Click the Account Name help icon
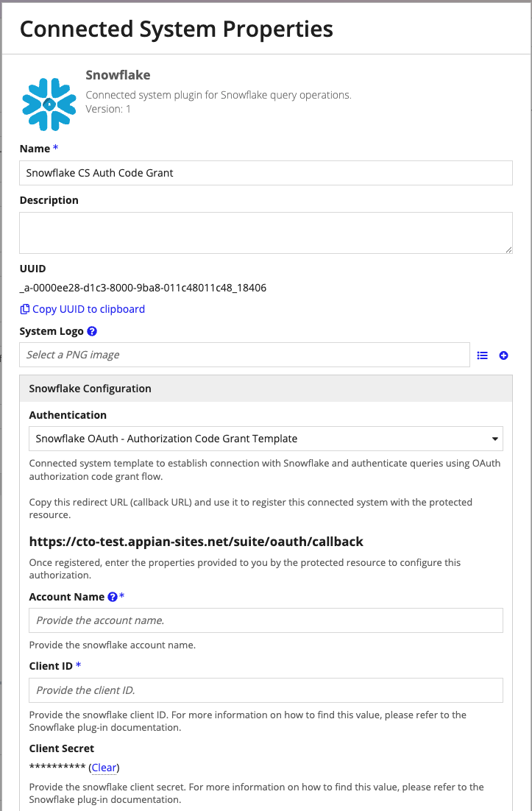This screenshot has width=532, height=811. click(x=112, y=597)
